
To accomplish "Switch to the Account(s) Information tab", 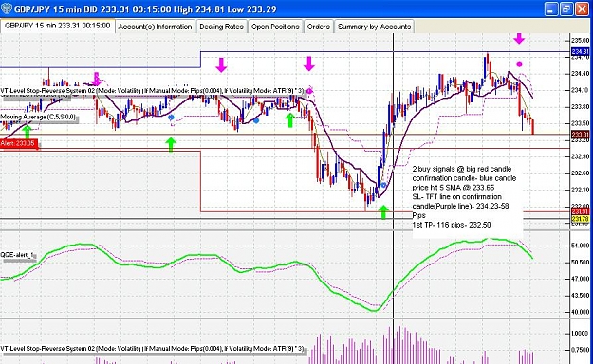I will point(155,27).
